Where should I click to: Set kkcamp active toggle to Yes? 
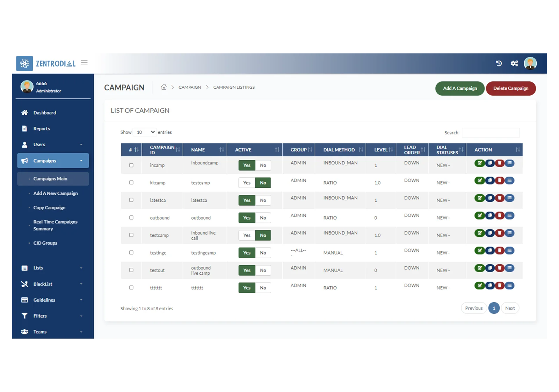[x=247, y=183]
